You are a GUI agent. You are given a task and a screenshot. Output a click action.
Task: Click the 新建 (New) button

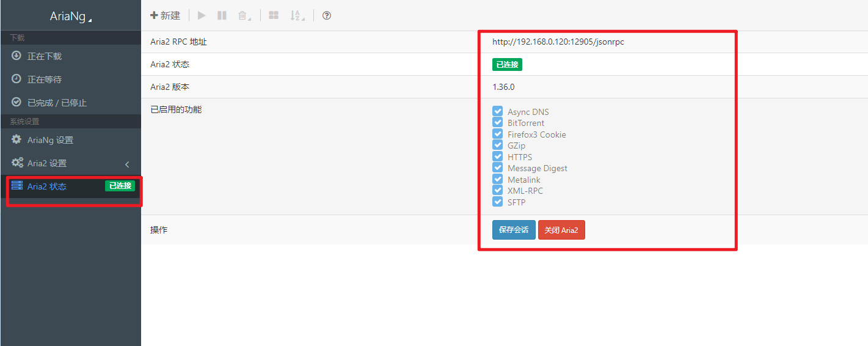pyautogui.click(x=165, y=15)
